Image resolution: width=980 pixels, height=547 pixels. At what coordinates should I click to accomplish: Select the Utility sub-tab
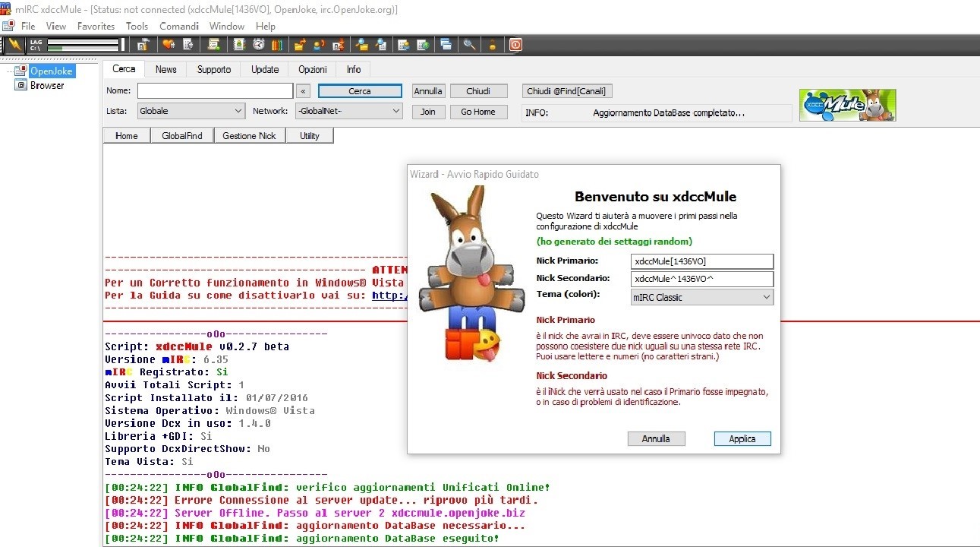click(310, 136)
